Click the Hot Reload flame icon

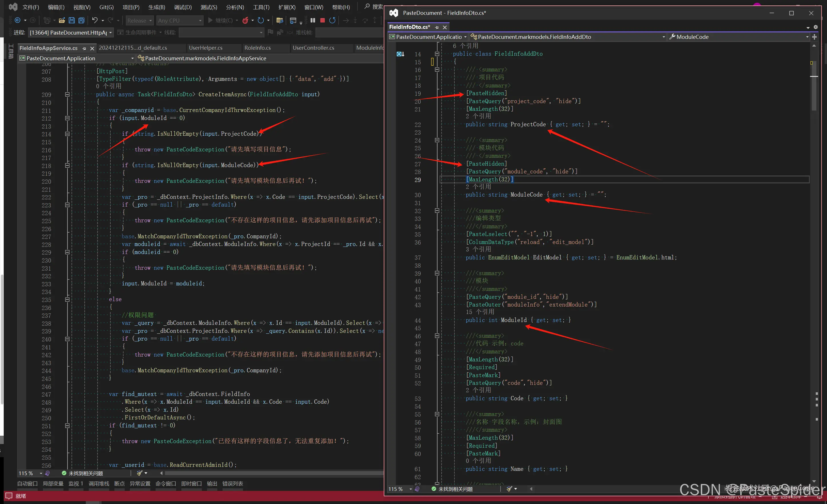point(245,21)
